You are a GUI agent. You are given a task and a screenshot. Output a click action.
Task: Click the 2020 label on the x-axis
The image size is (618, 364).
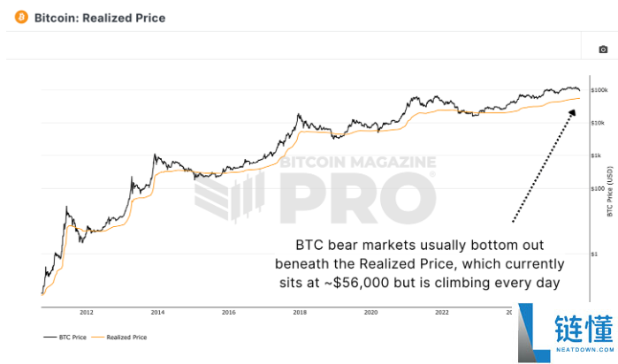[x=370, y=313]
